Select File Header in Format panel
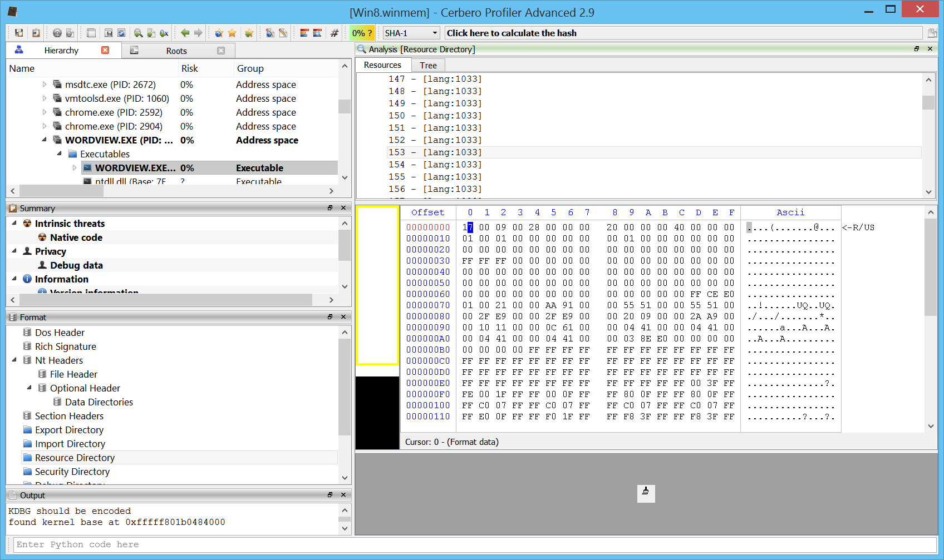The image size is (944, 560). pyautogui.click(x=73, y=374)
